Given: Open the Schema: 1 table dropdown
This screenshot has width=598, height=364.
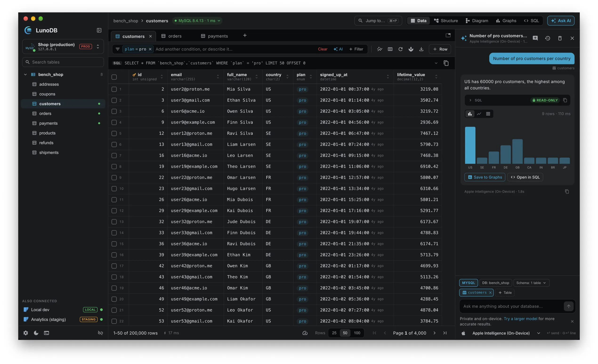Looking at the screenshot, I should pyautogui.click(x=531, y=283).
